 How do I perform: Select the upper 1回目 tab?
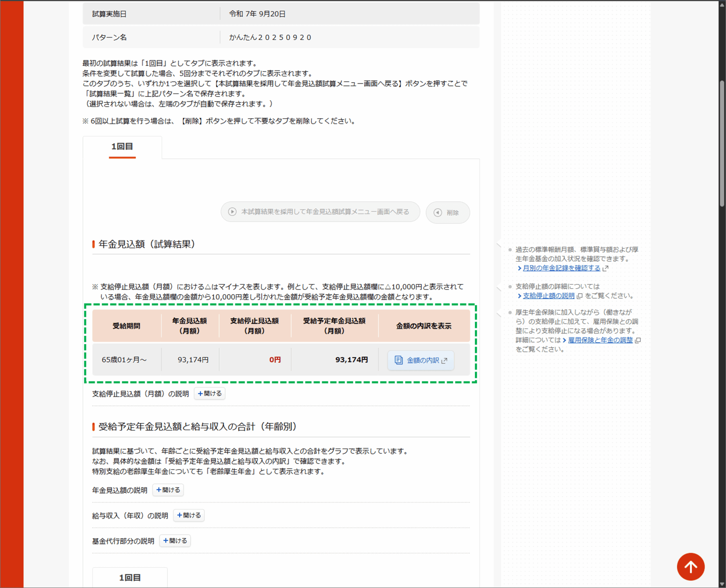[x=122, y=147]
